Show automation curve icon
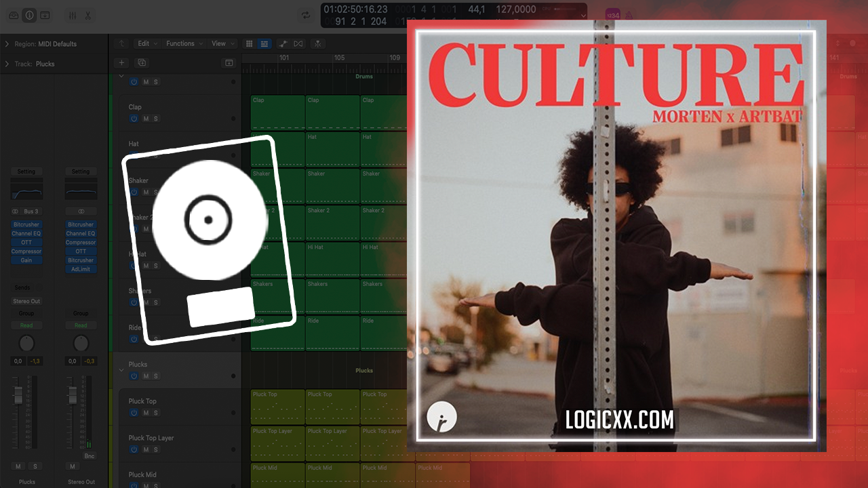868x488 pixels. coord(283,43)
